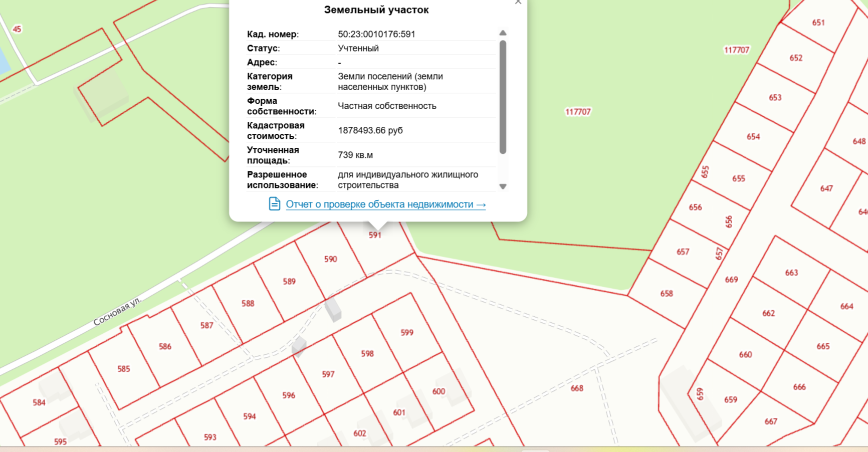The width and height of the screenshot is (868, 452).
Task: Click the area value 739 кв.м
Action: point(355,155)
